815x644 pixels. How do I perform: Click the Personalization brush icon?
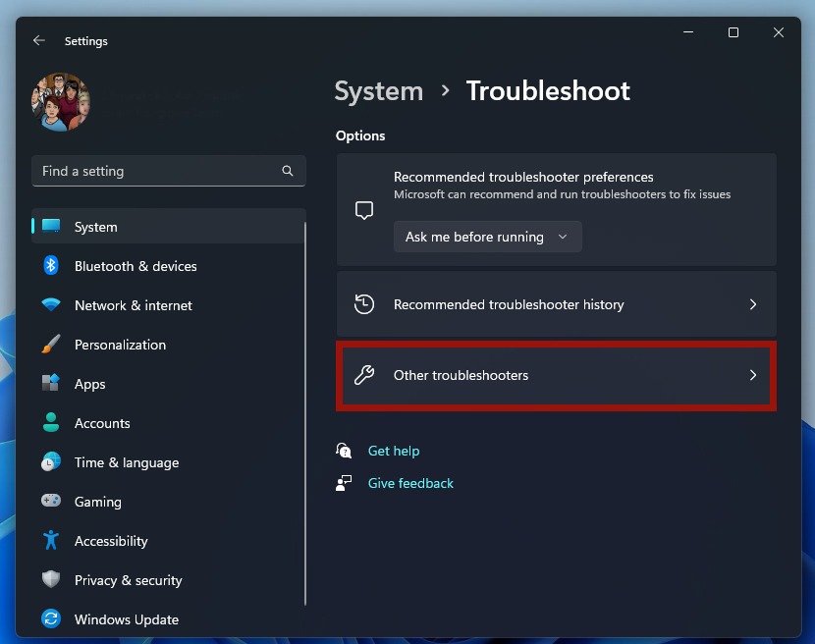pyautogui.click(x=50, y=345)
